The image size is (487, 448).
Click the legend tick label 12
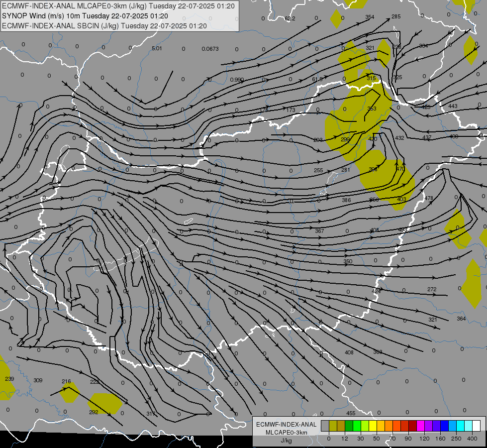[345, 439]
